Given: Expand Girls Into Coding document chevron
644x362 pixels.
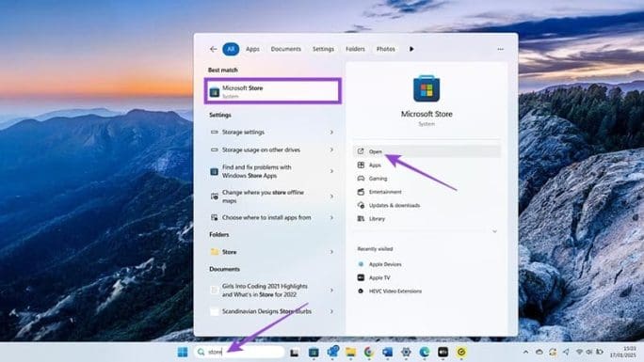Looking at the screenshot, I should tap(331, 291).
